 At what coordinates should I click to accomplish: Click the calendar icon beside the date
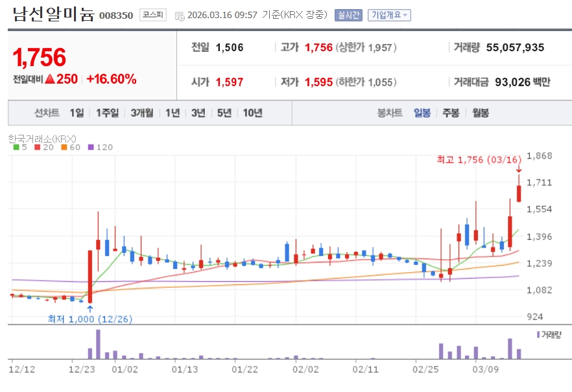click(x=180, y=16)
